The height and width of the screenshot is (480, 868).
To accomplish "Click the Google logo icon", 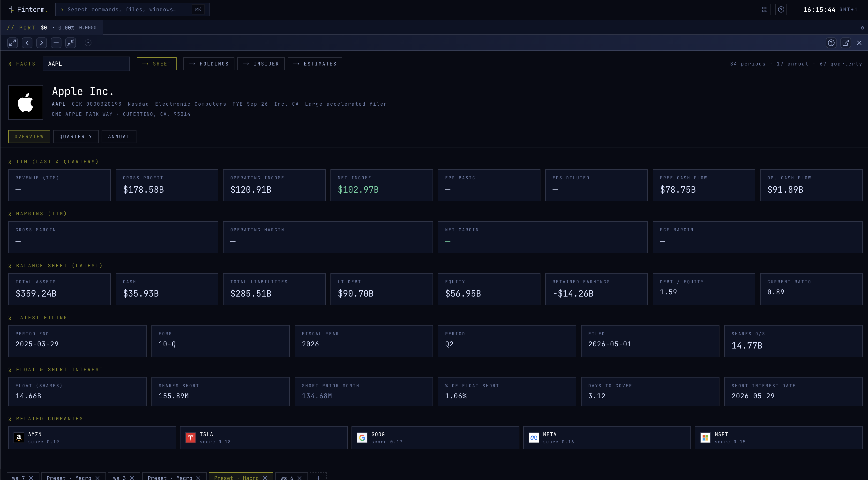I will point(362,438).
